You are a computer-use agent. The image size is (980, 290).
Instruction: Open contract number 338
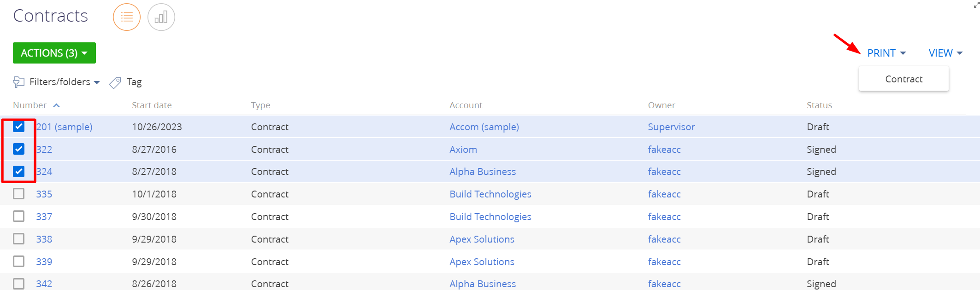(44, 239)
